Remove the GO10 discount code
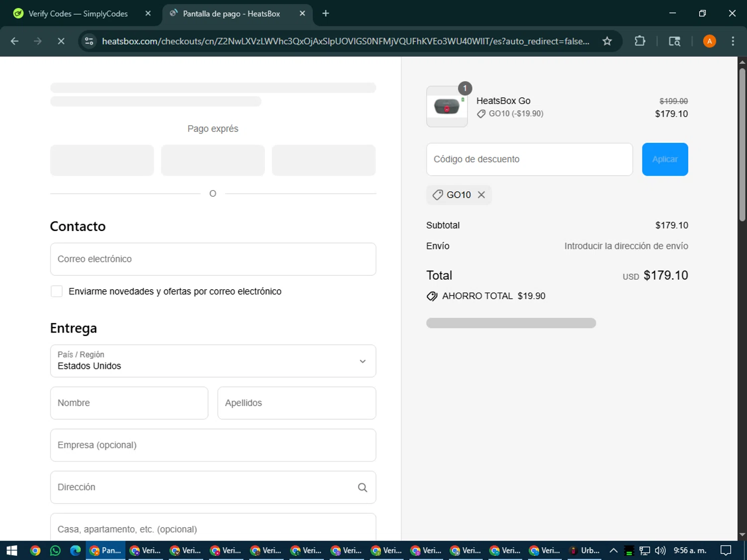 (481, 195)
